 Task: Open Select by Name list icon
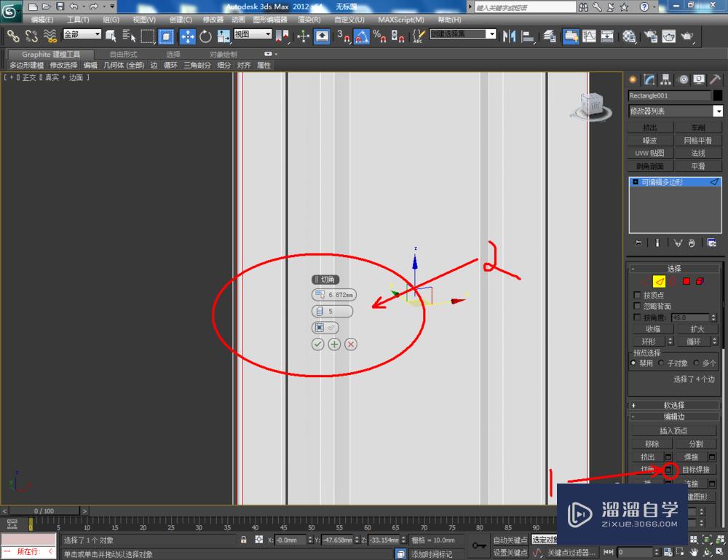[x=129, y=36]
